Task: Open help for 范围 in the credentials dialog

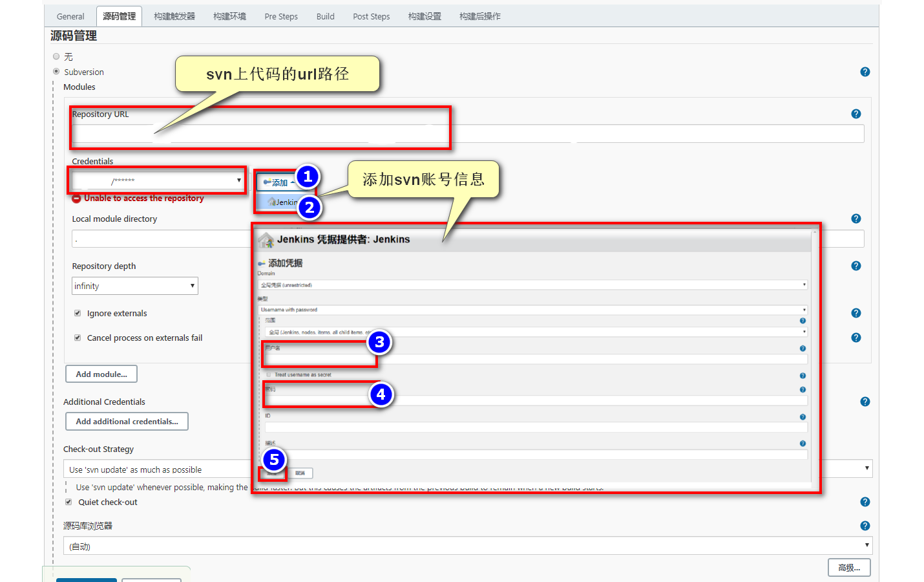Action: coord(803,321)
